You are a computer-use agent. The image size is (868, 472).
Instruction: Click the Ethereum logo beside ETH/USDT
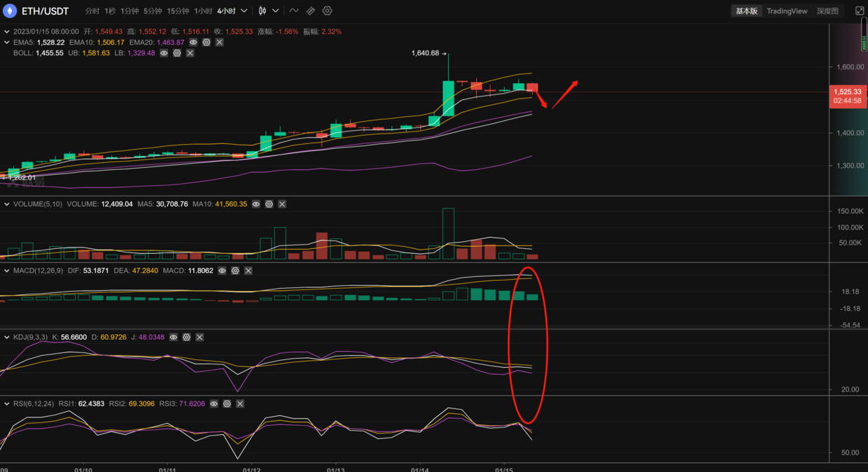[x=10, y=11]
